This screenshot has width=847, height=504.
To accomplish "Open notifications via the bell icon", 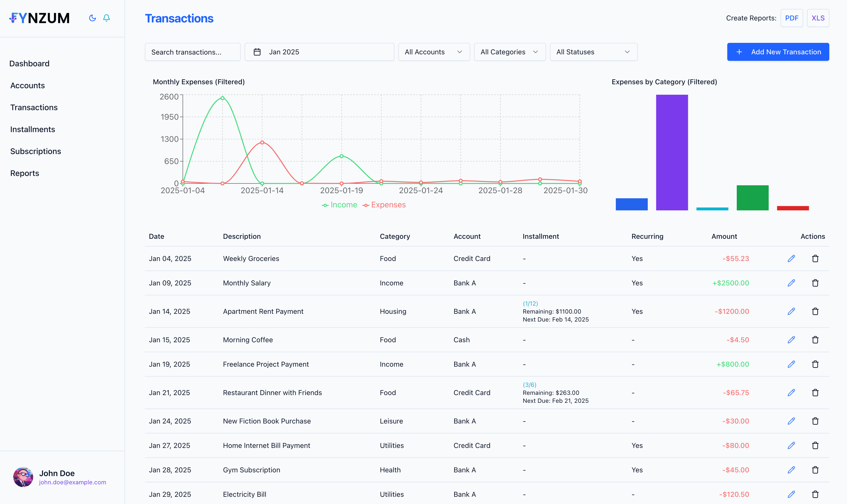I will point(106,18).
